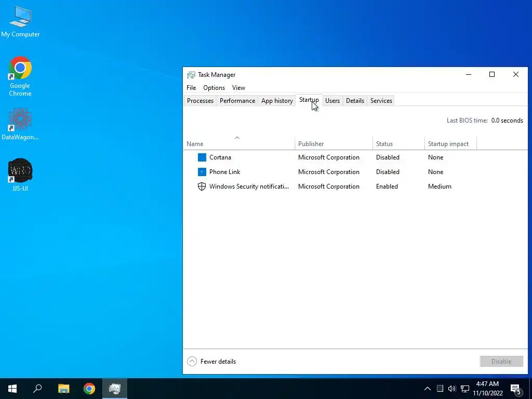Switch to the Performance tab
532x399 pixels.
(237, 101)
